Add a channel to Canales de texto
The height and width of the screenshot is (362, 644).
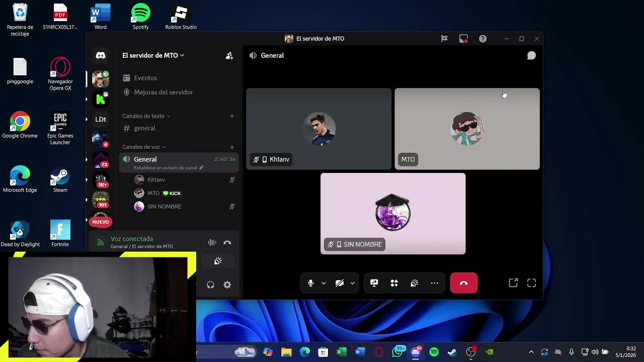(x=232, y=116)
